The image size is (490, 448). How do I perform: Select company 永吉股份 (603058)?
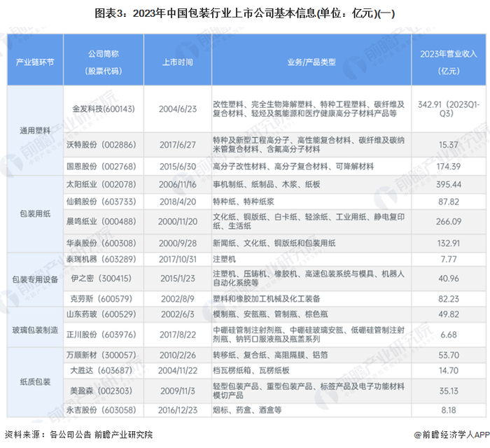coord(101,410)
